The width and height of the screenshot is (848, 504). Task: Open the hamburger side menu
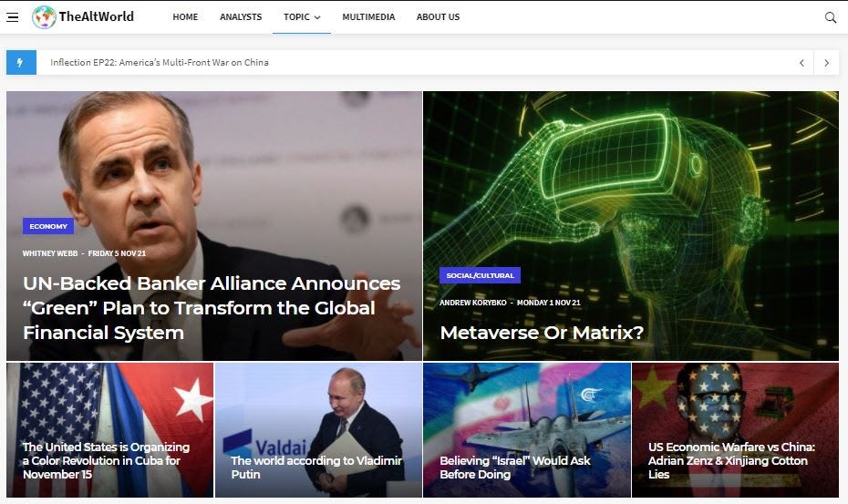click(x=13, y=17)
